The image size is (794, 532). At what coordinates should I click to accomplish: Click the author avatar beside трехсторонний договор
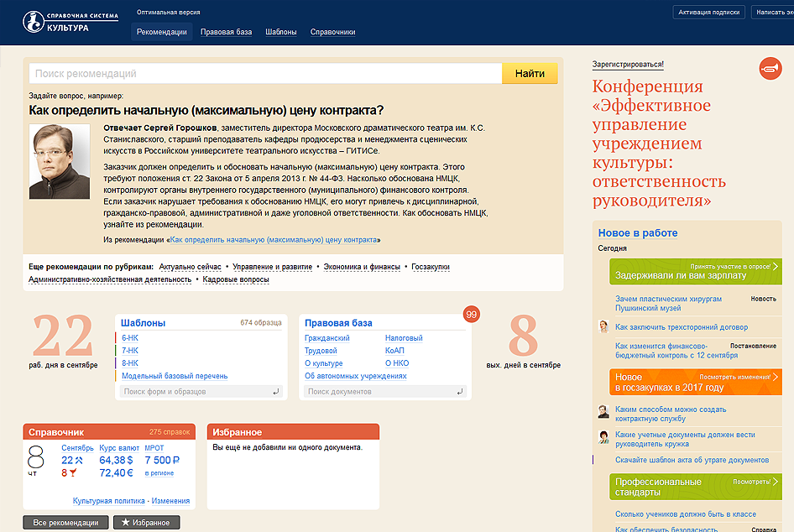coord(603,327)
